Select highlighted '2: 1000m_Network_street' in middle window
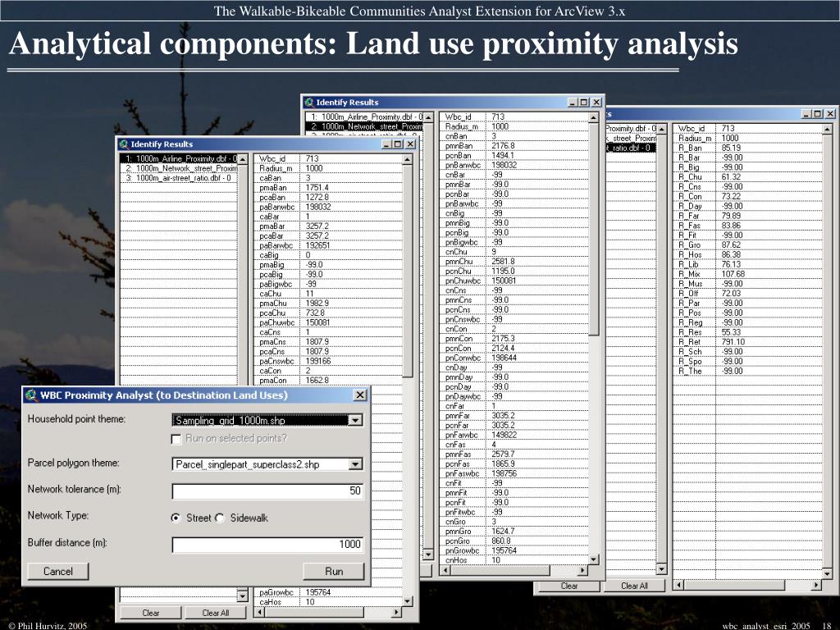The height and width of the screenshot is (630, 840). (364, 126)
